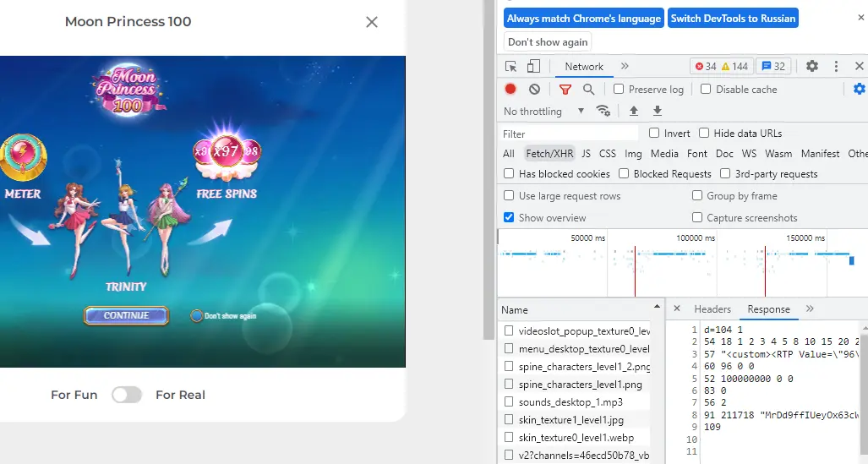Clear the network log
This screenshot has height=464, width=868.
[x=534, y=89]
